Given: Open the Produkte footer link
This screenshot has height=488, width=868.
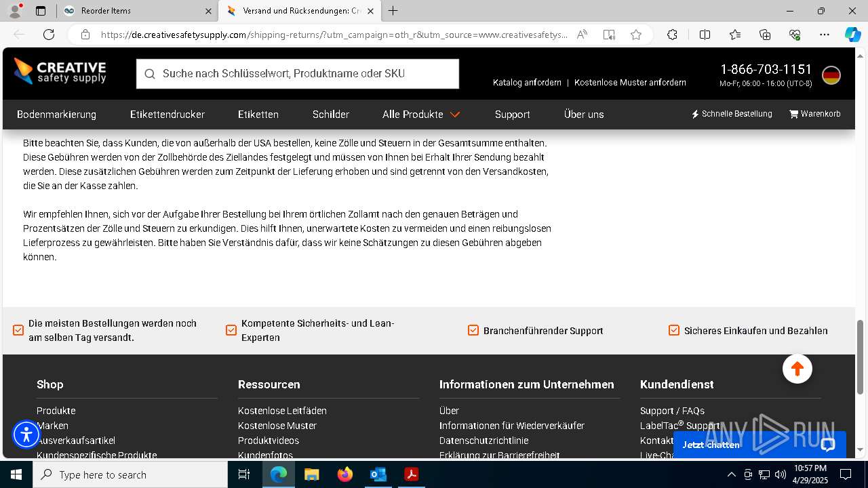Looking at the screenshot, I should point(56,411).
